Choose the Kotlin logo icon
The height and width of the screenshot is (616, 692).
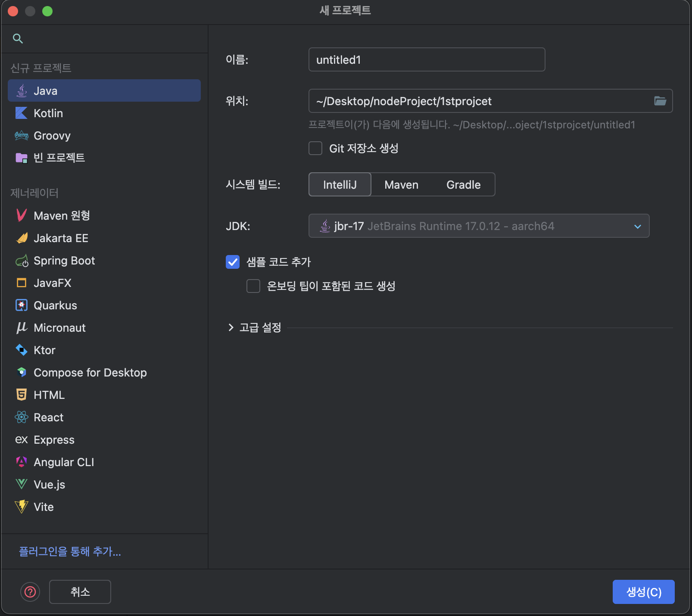pos(22,113)
